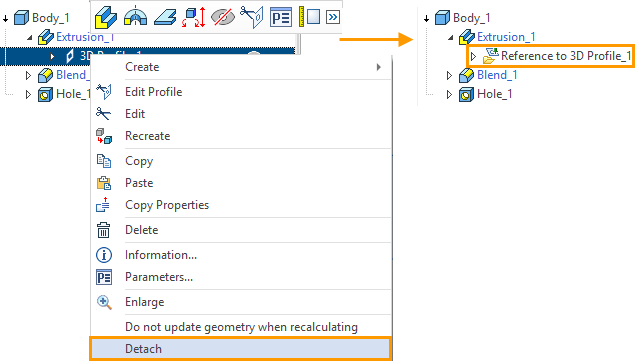Expand Hole_1 in left tree

pyautogui.click(x=28, y=94)
